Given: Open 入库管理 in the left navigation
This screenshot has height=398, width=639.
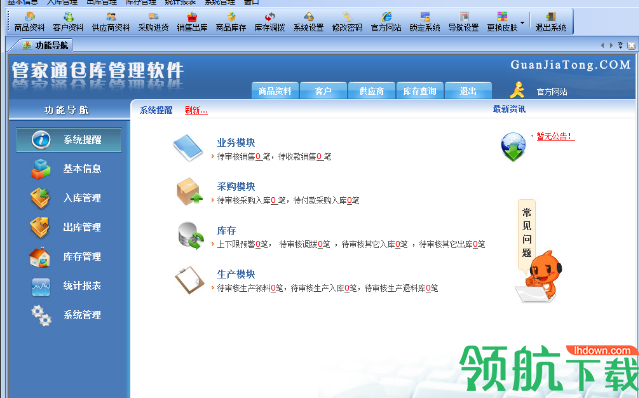Looking at the screenshot, I should tap(66, 198).
